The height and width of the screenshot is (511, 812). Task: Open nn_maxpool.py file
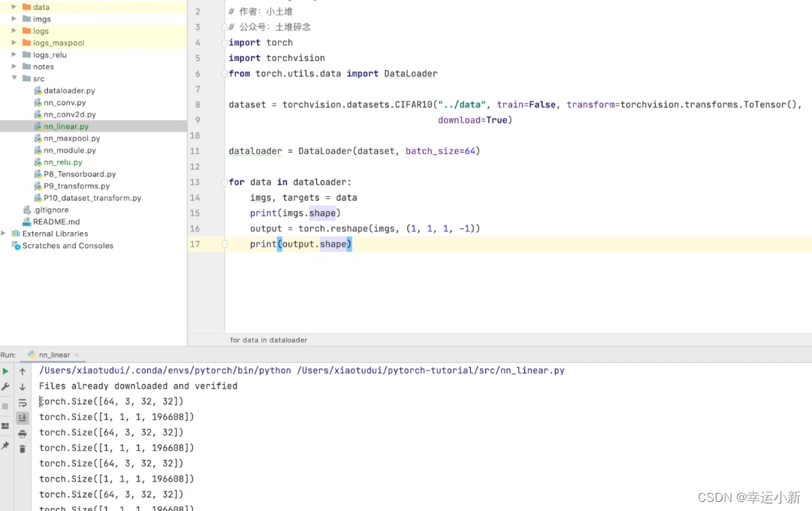[x=72, y=138]
